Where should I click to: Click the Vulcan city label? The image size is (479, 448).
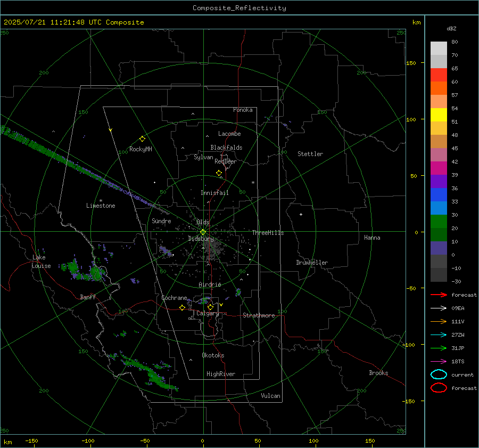[270, 396]
